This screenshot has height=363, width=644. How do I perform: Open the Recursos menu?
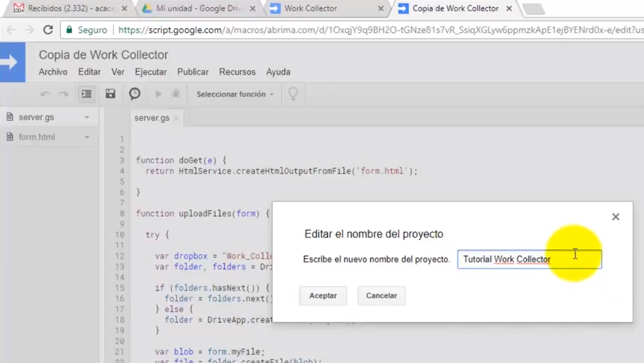click(x=237, y=72)
